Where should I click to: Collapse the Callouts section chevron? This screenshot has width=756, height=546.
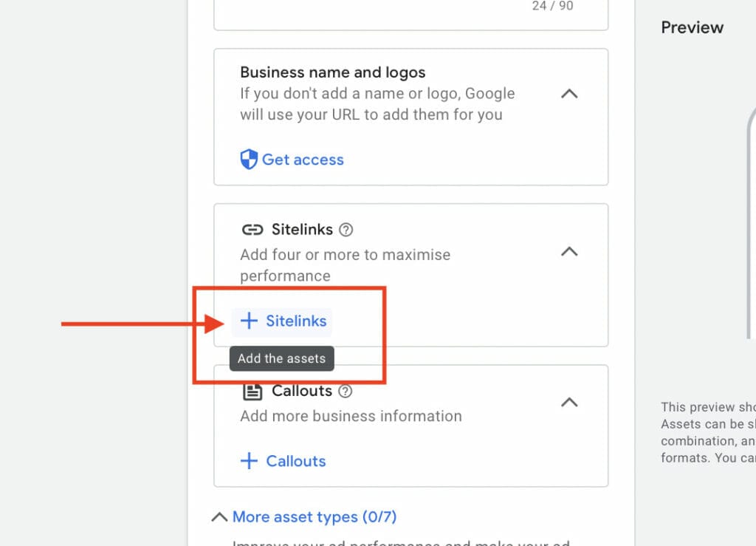569,402
